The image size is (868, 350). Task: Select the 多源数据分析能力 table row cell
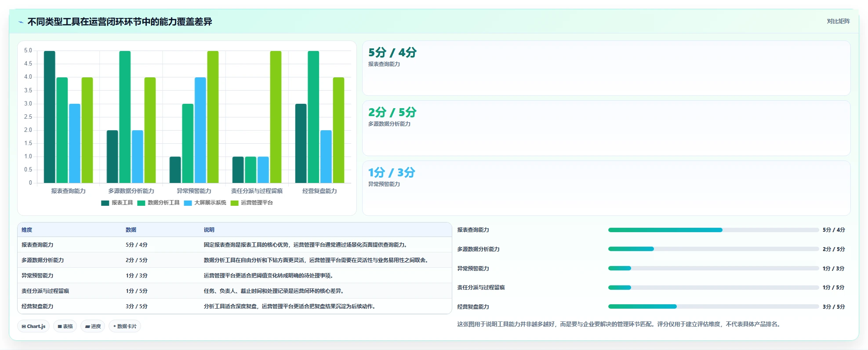click(43, 260)
